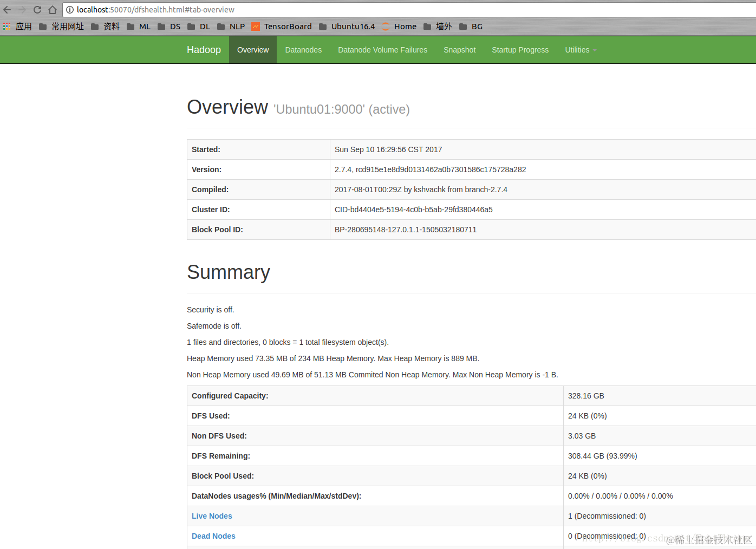This screenshot has height=549, width=756.
Task: Expand the Utilities dropdown menu
Action: (581, 50)
